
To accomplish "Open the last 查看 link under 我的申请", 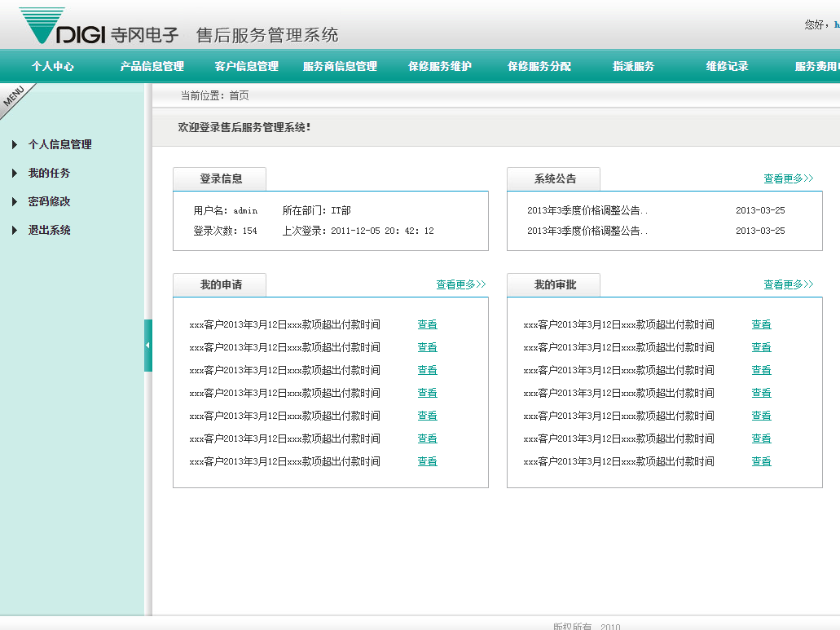I will 428,462.
